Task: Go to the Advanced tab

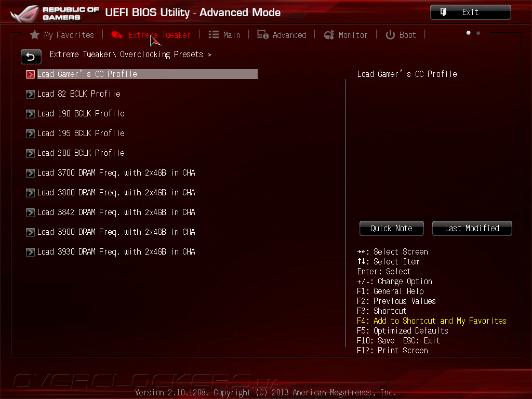Action: 282,35
